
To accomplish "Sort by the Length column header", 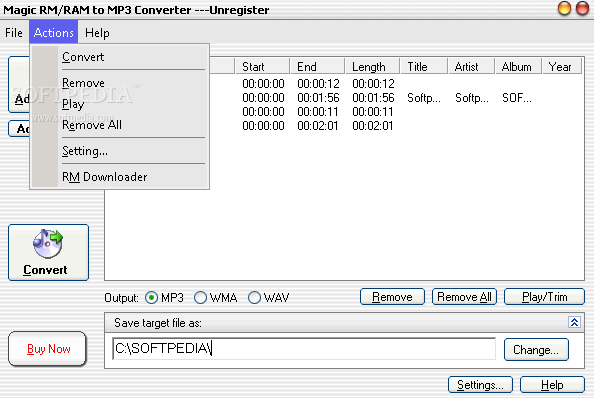I will [372, 66].
